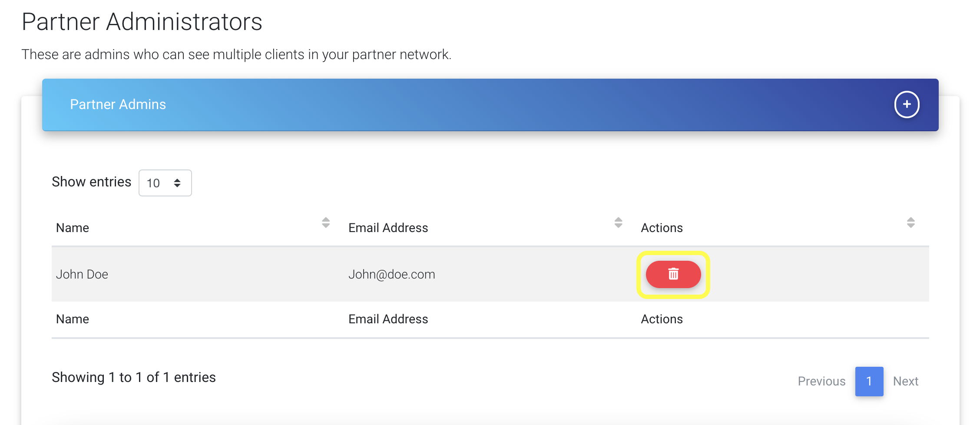Delete John Doe using the red trash button
Screen dimensions: 980x425
pyautogui.click(x=673, y=274)
